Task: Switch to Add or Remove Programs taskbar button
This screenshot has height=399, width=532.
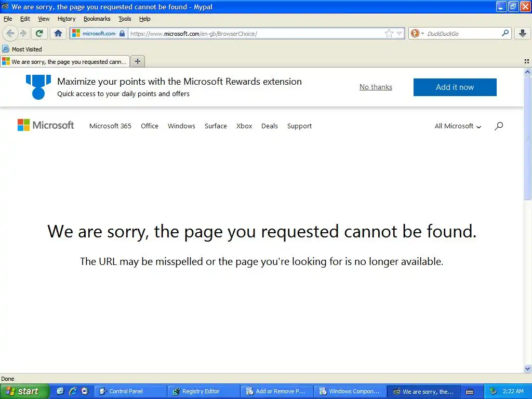Action: point(277,391)
